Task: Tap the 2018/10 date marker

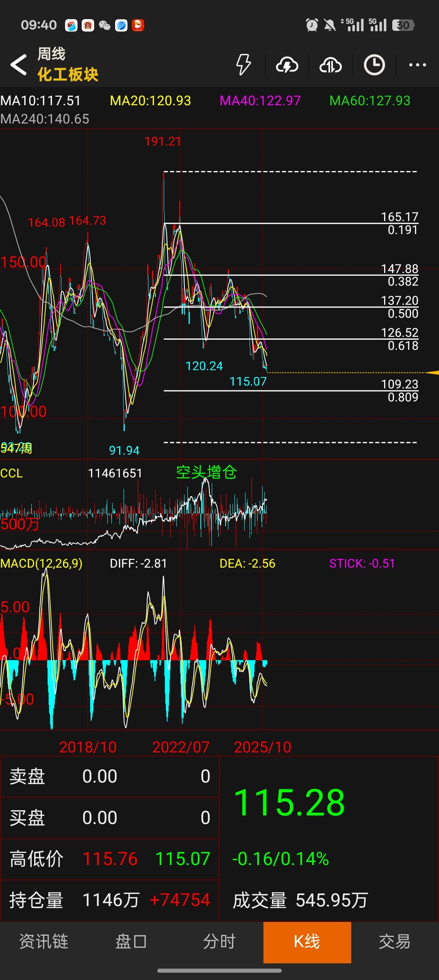Action: pyautogui.click(x=88, y=747)
